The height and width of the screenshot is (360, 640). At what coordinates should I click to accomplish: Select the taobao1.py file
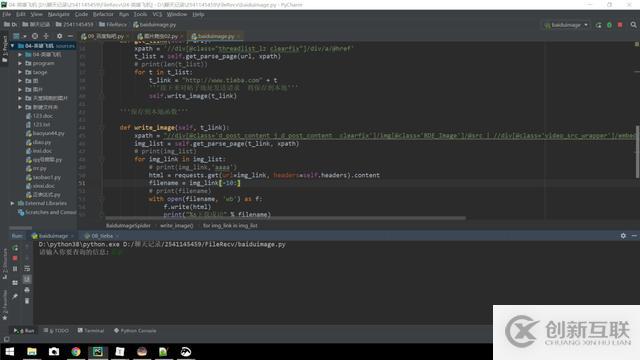point(43,177)
